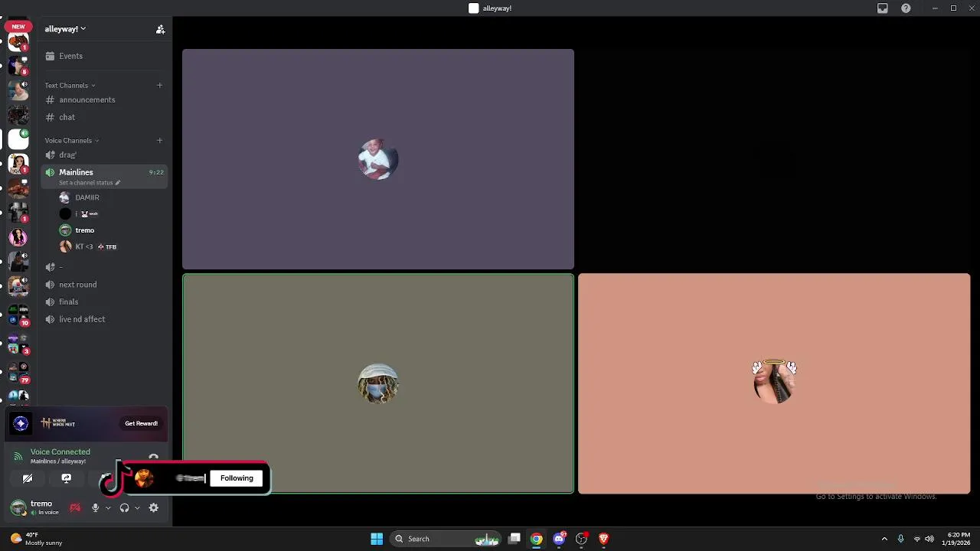The width and height of the screenshot is (980, 551).
Task: Open the Discord inbox icon in title bar
Action: [x=883, y=8]
